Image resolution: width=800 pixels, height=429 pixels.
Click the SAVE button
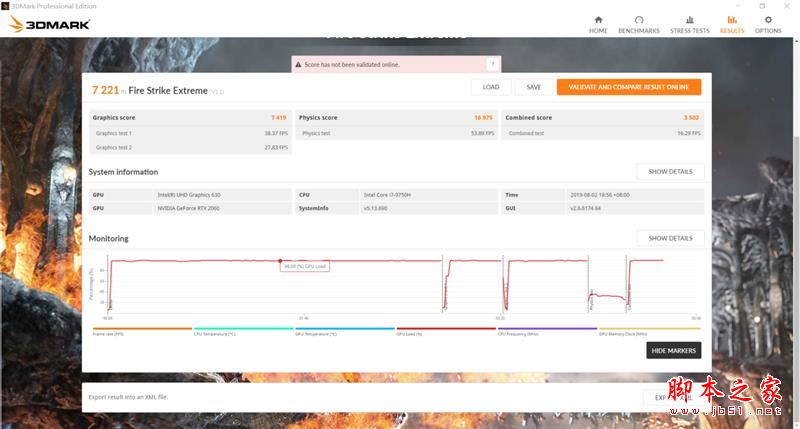click(534, 87)
